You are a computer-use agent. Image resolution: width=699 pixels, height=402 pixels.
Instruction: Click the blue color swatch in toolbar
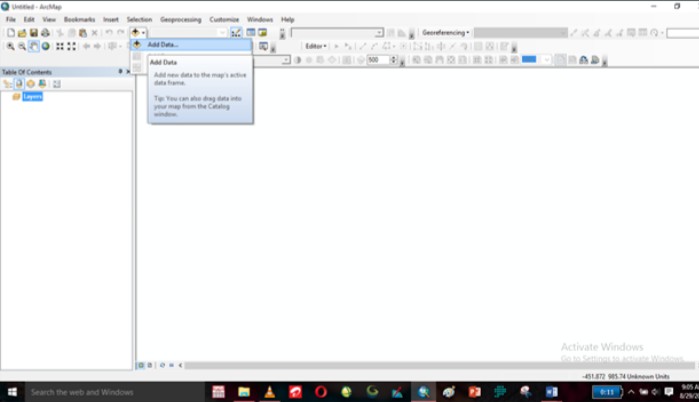pos(529,59)
